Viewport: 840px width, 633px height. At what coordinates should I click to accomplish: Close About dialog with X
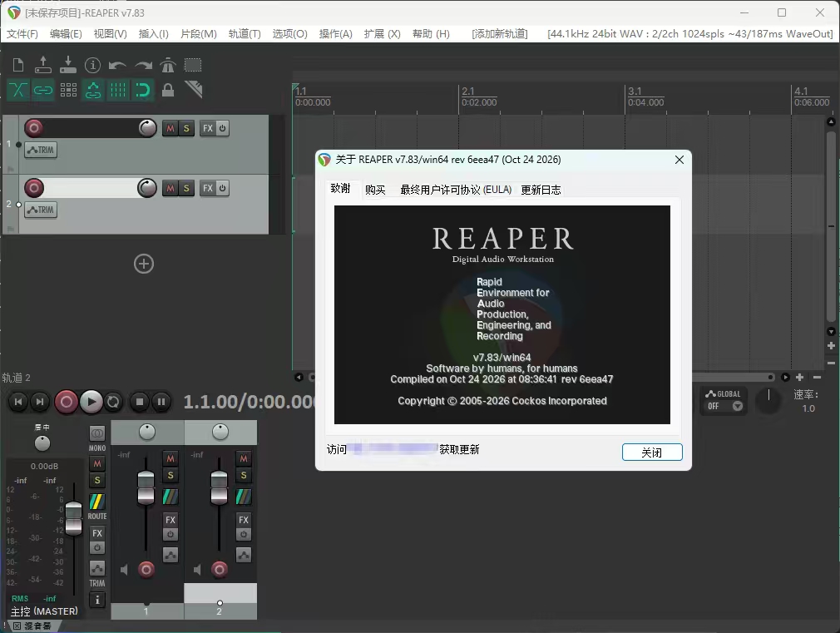pos(679,160)
